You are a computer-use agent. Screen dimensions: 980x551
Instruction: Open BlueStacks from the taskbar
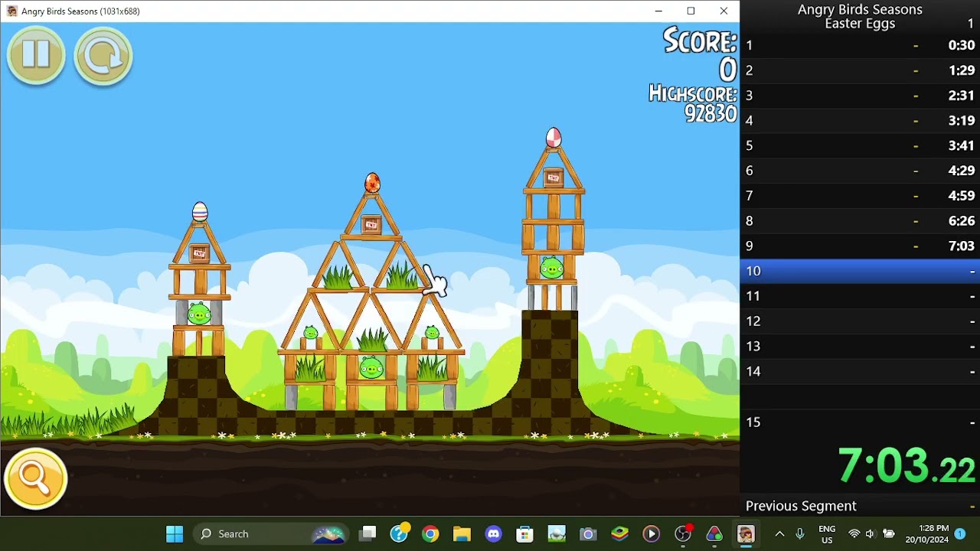pos(619,534)
